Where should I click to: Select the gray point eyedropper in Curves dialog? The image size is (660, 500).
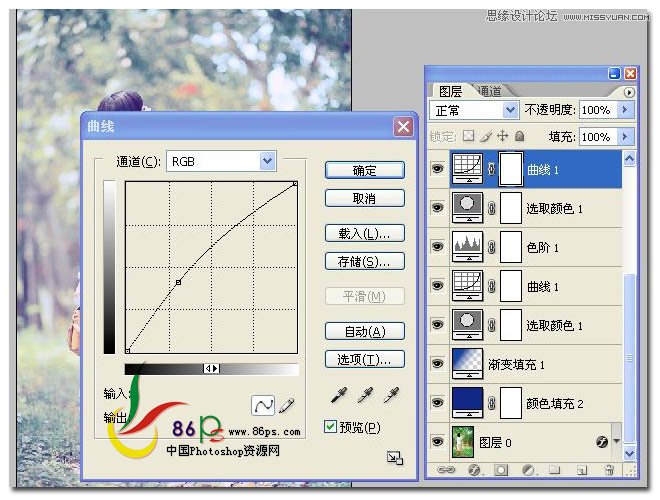click(365, 395)
